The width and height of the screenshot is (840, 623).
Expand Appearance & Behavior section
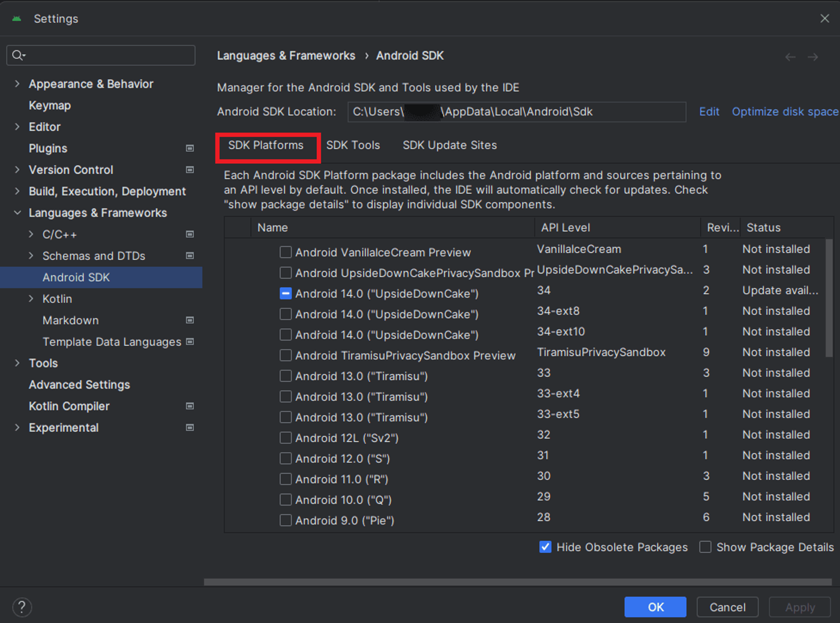point(17,84)
